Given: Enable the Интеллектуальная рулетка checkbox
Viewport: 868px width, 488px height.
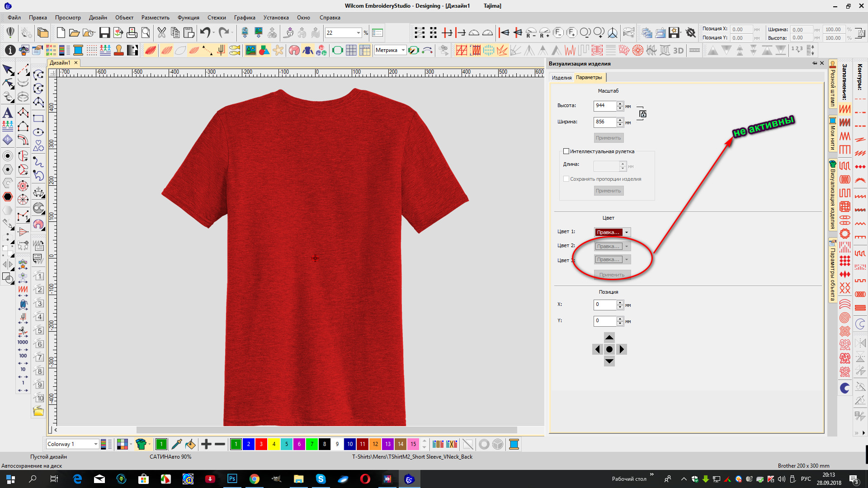Looking at the screenshot, I should click(x=566, y=151).
